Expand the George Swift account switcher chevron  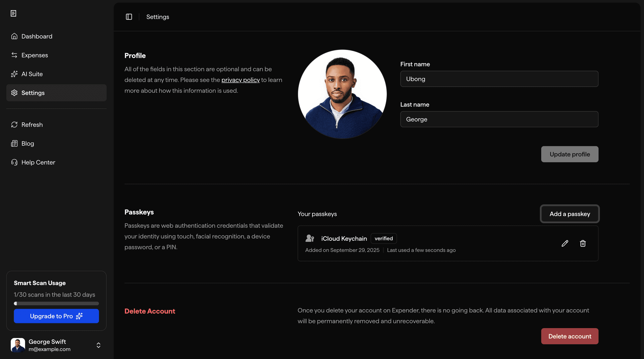click(98, 345)
